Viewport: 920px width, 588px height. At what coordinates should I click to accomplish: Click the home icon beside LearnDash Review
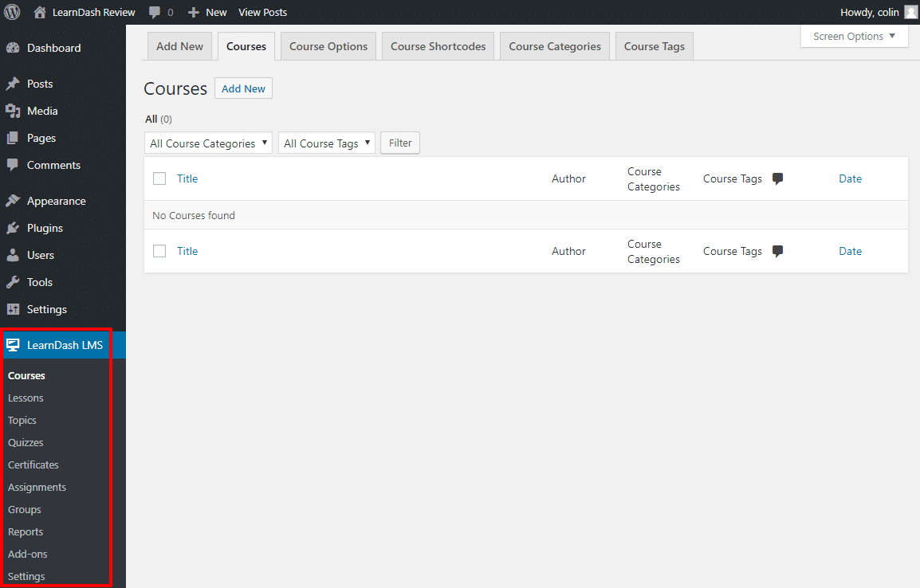(x=40, y=12)
